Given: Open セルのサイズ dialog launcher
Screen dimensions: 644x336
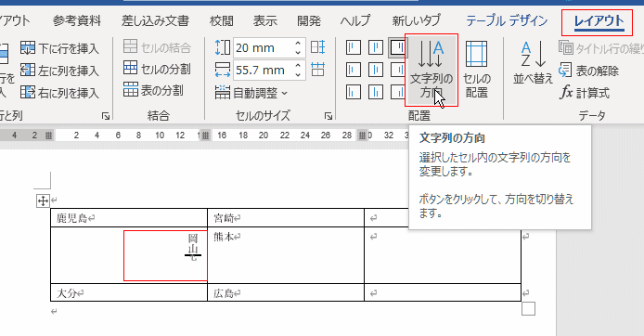Looking at the screenshot, I should click(x=328, y=116).
